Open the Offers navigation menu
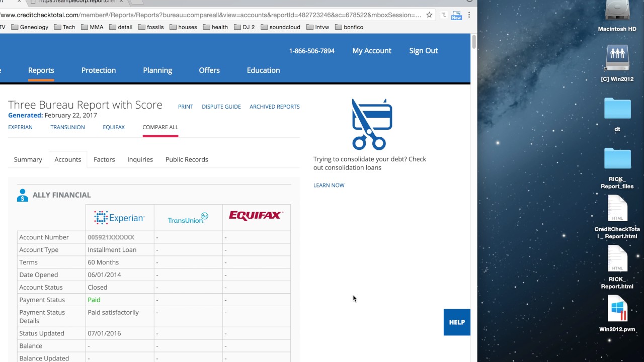Screen dimensions: 644x362 [209, 70]
